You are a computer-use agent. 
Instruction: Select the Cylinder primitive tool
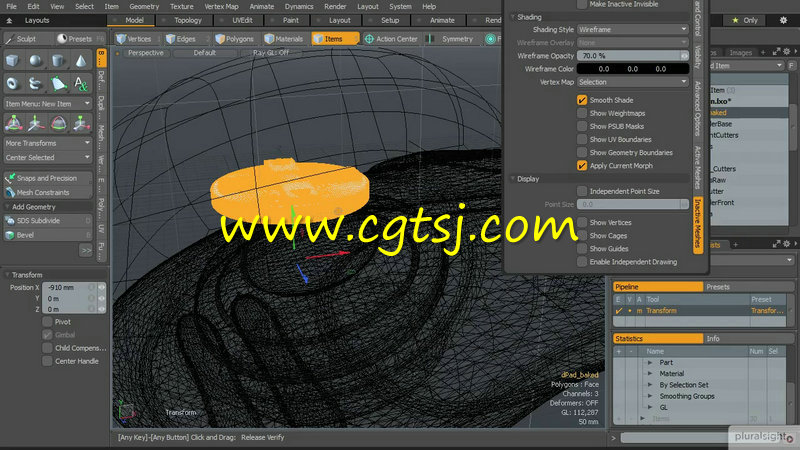point(58,61)
